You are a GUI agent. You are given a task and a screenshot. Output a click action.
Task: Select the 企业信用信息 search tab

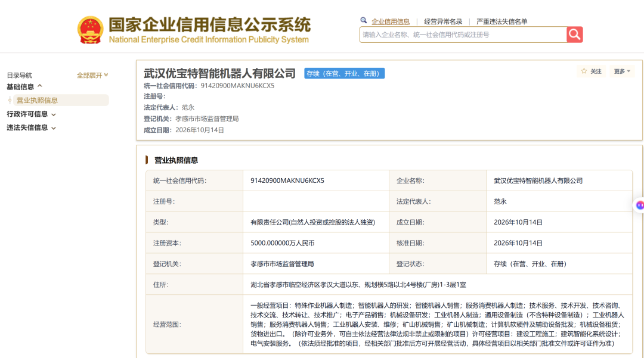[391, 21]
